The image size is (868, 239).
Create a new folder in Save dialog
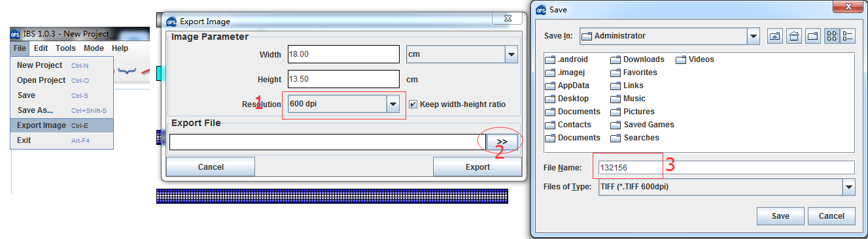(813, 36)
